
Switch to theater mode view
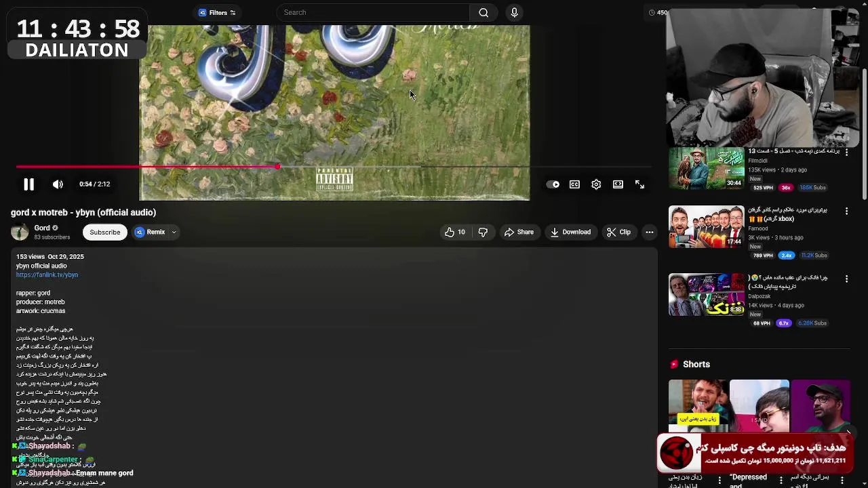click(618, 184)
